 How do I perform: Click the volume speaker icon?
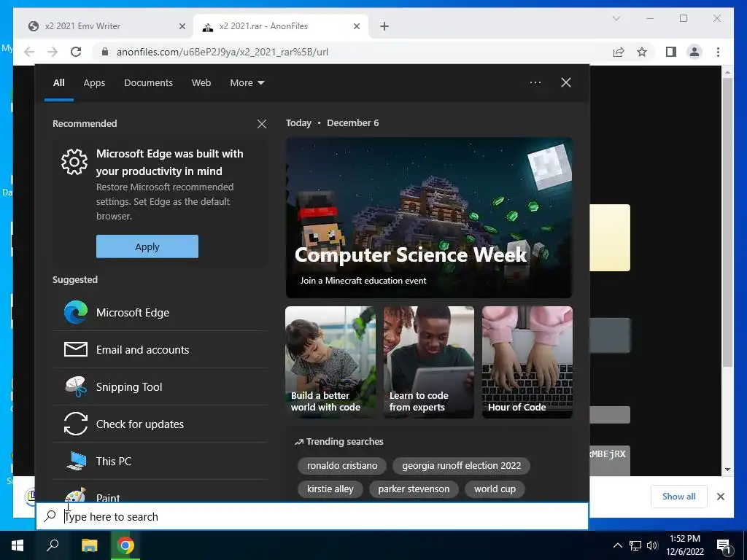coord(652,545)
